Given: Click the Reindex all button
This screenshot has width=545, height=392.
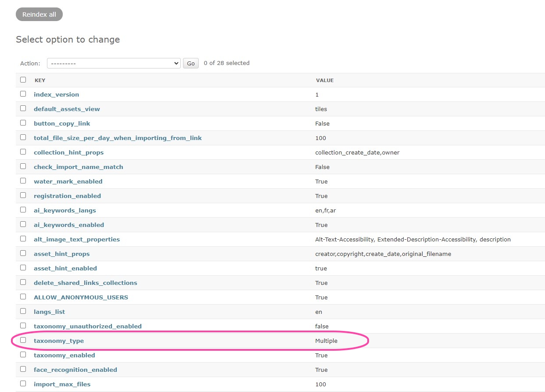Looking at the screenshot, I should [39, 14].
